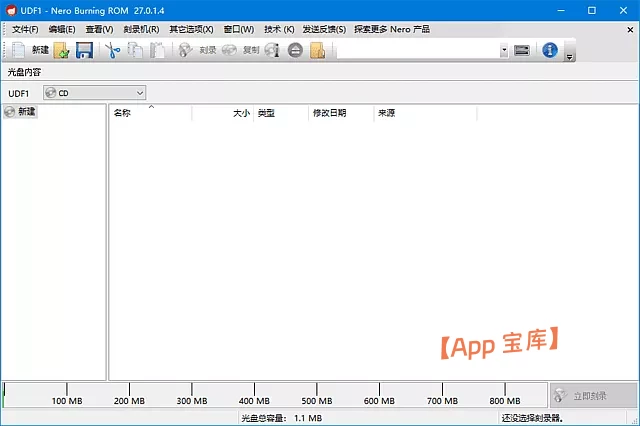Open the CD disc type dropdown
This screenshot has width=640, height=426.
click(94, 93)
